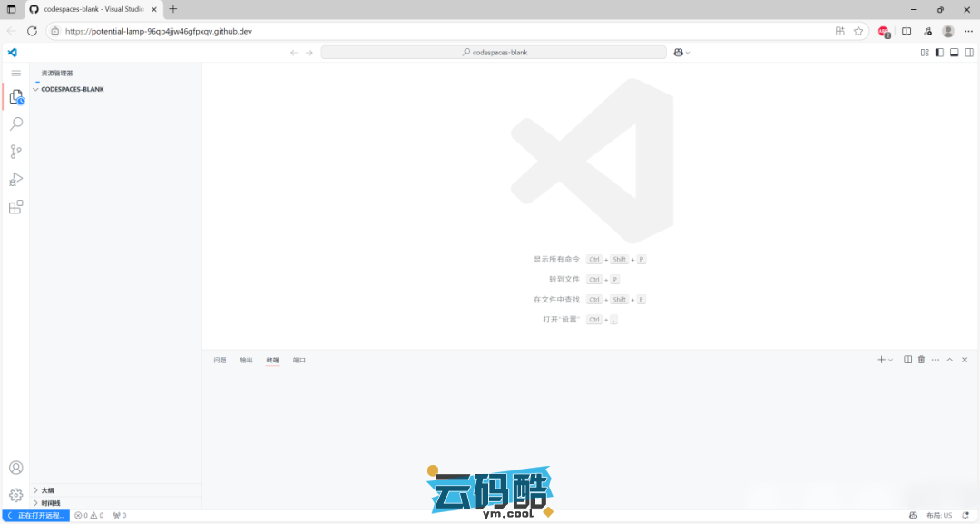Kill terminal with the trash icon
The image size is (980, 524).
coord(921,360)
